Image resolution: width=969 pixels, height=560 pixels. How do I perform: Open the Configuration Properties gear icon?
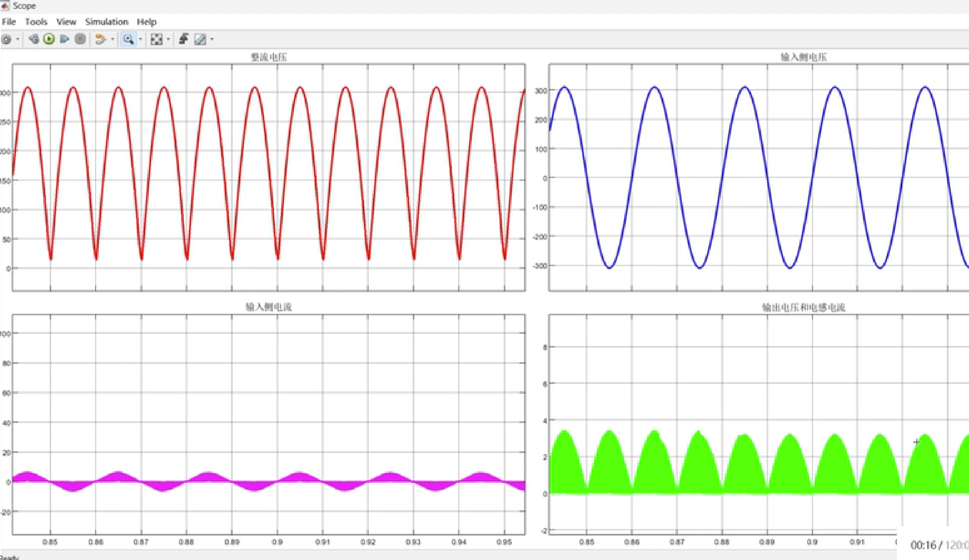[x=6, y=39]
